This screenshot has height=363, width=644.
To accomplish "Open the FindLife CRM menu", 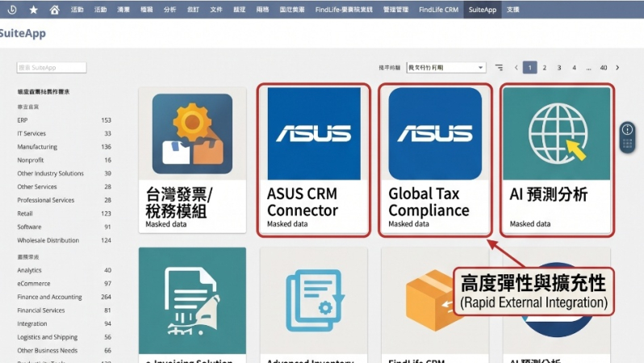I will (438, 10).
